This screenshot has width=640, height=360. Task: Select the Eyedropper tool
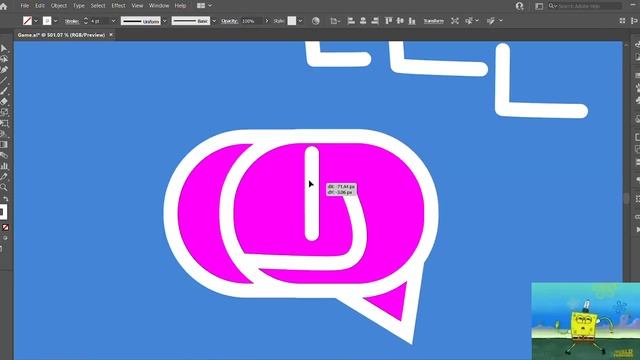click(4, 177)
